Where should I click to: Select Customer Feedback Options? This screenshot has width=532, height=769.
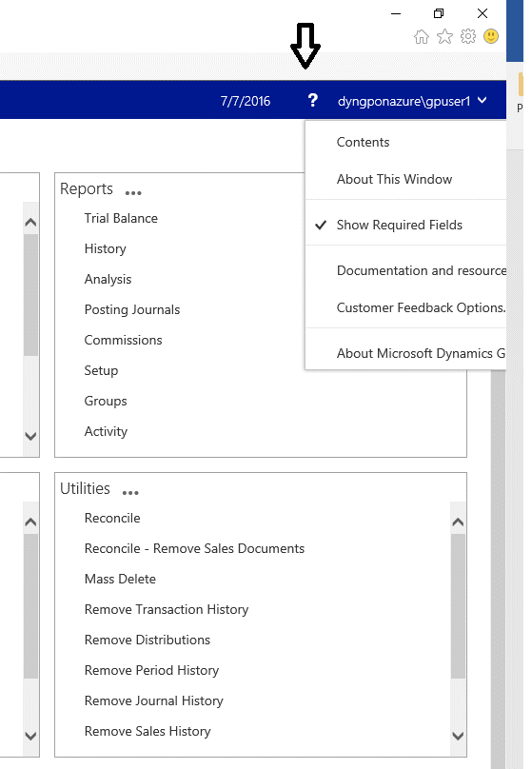[421, 307]
